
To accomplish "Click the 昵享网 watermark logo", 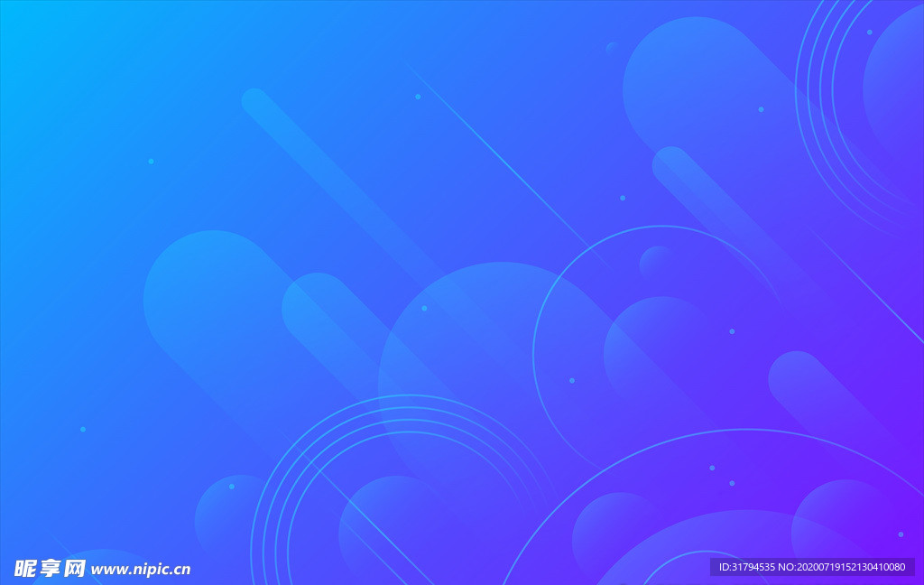I will 51,568.
